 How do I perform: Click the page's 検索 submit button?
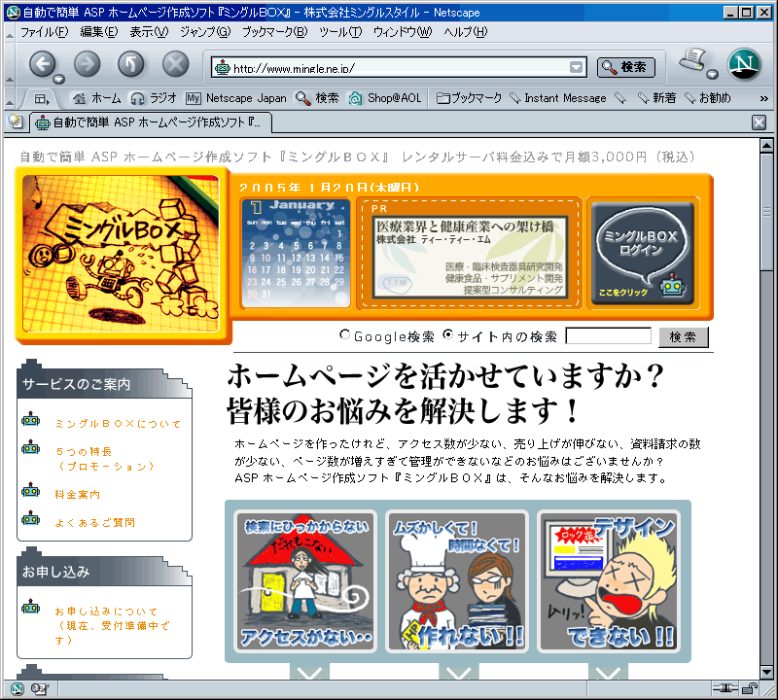684,336
